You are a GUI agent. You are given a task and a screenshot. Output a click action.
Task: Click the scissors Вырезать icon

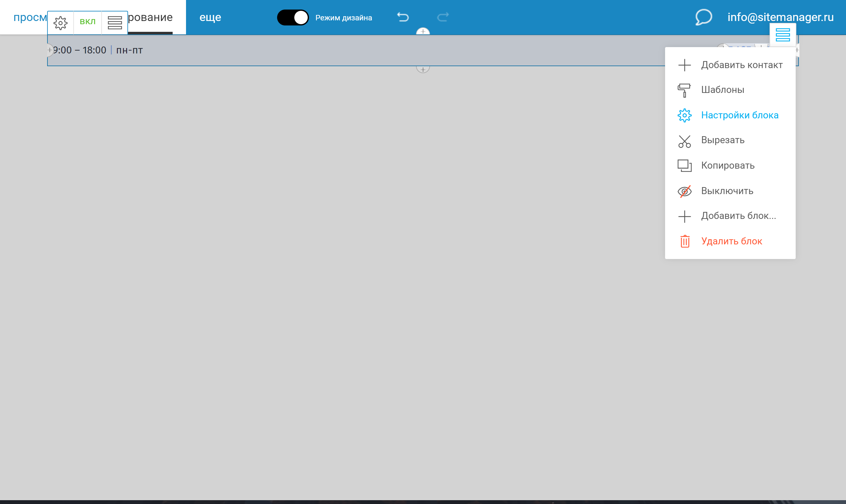684,141
